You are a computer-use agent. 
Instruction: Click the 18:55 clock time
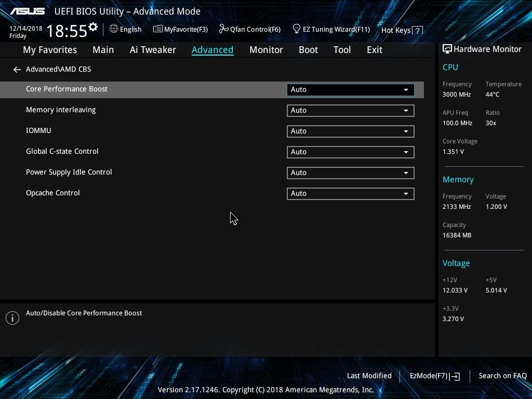click(67, 31)
